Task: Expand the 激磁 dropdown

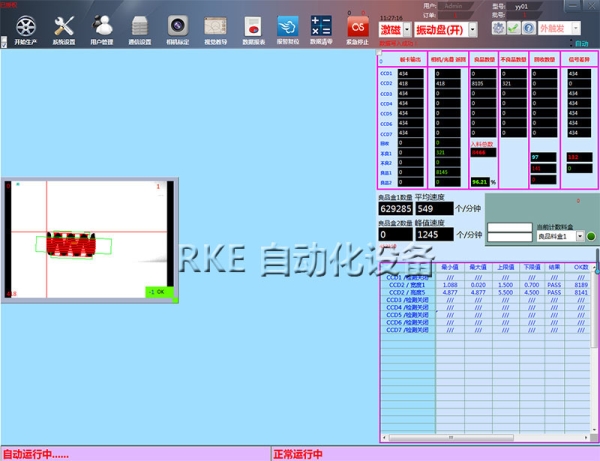Action: click(407, 30)
